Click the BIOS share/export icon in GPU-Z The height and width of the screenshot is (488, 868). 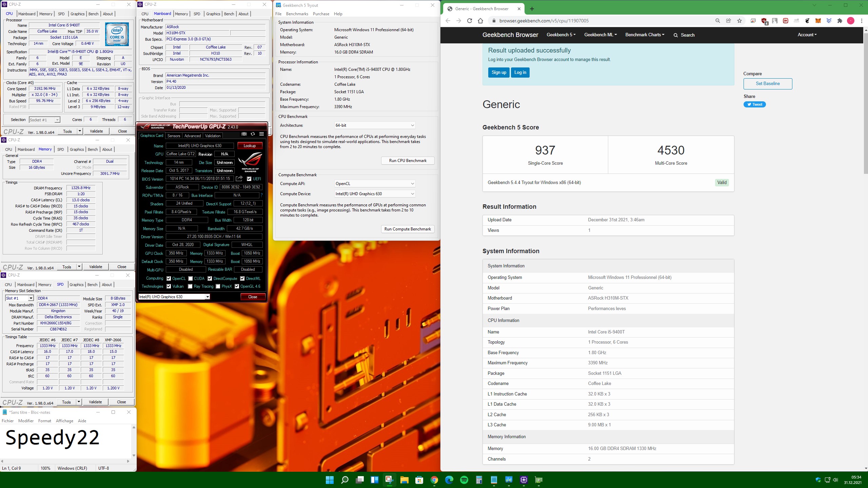coord(239,179)
